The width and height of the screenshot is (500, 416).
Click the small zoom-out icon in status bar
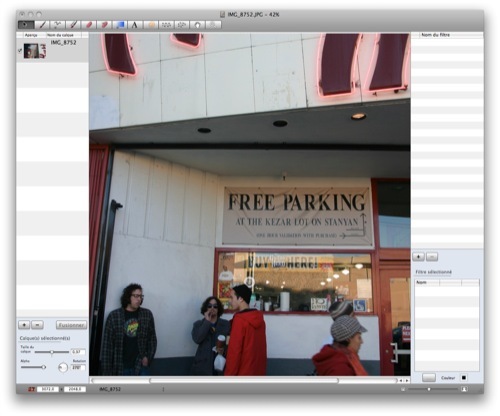403,389
